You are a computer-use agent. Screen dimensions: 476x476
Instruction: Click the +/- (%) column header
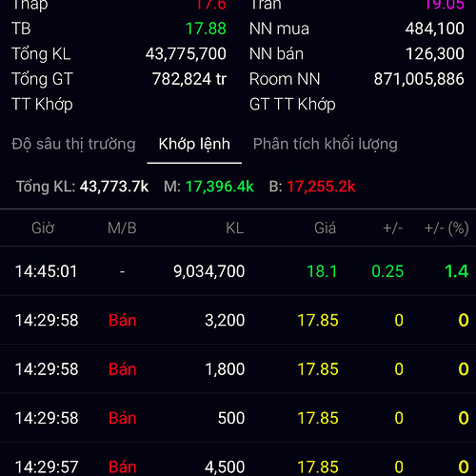click(x=446, y=228)
